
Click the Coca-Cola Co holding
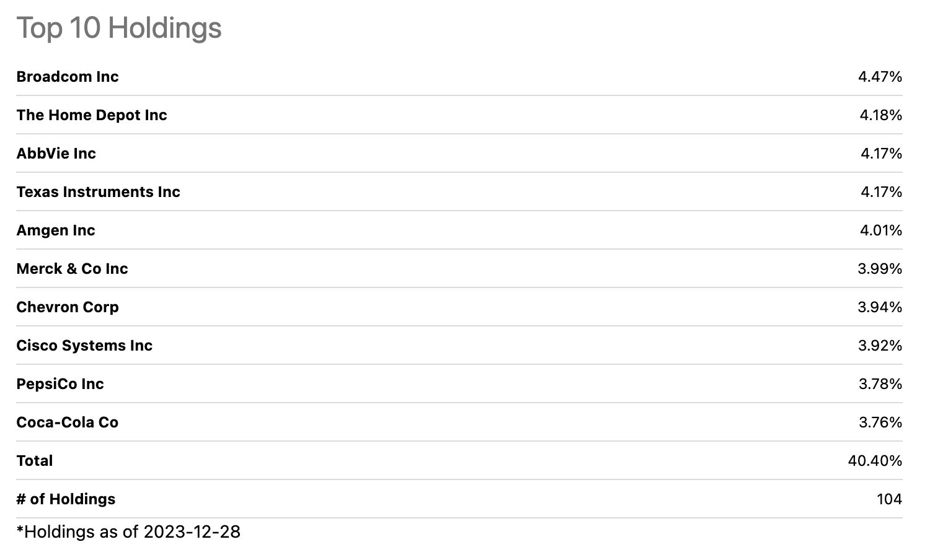67,422
